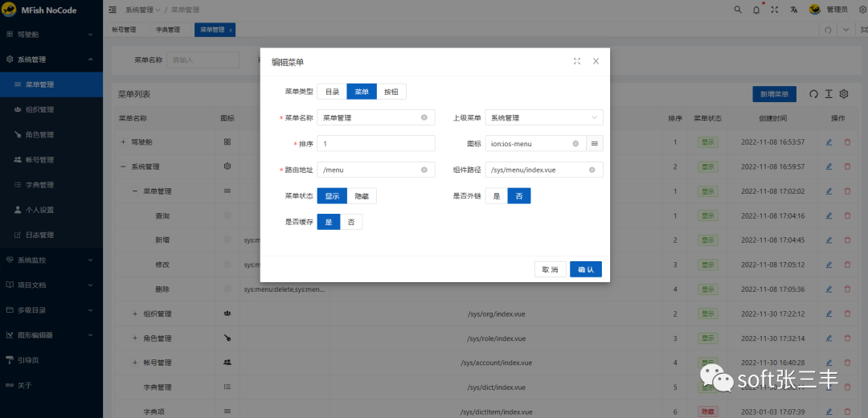Screen dimensions: 868x418
Task: Expand the 系统监控 sidebar group
Action: pos(51,260)
